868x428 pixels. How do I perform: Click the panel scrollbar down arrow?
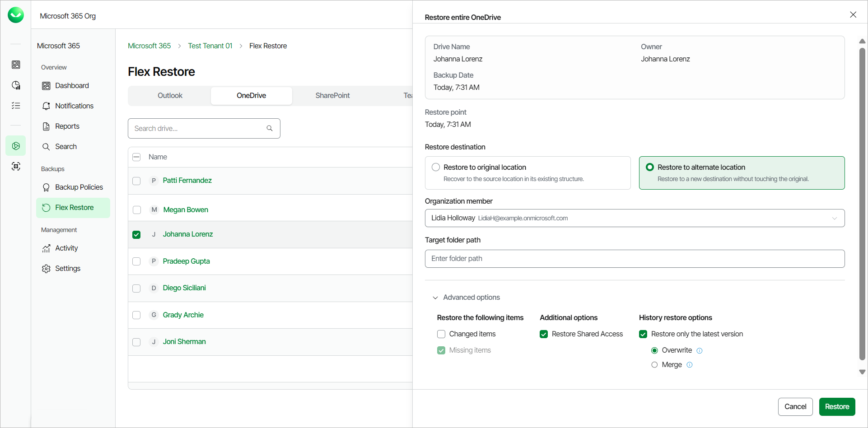point(862,372)
